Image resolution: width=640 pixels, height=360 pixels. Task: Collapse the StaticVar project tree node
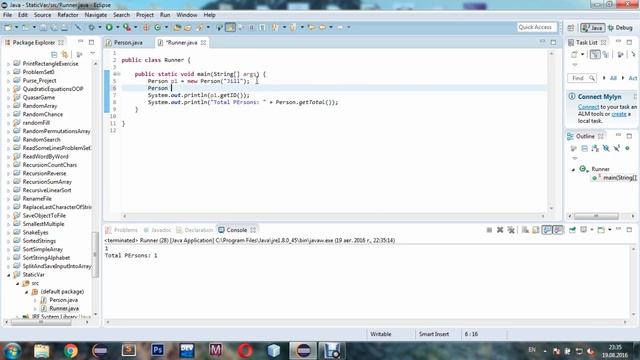(9, 275)
